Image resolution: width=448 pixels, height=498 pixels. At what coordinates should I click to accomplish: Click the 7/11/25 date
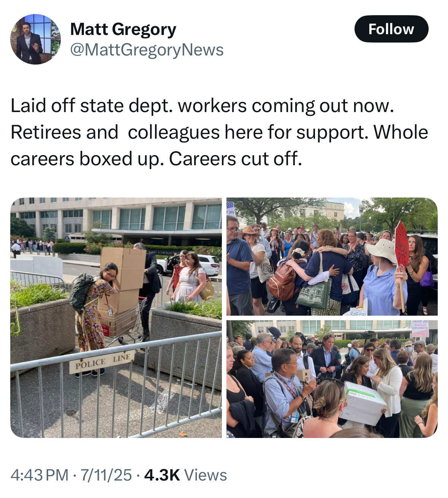click(106, 475)
